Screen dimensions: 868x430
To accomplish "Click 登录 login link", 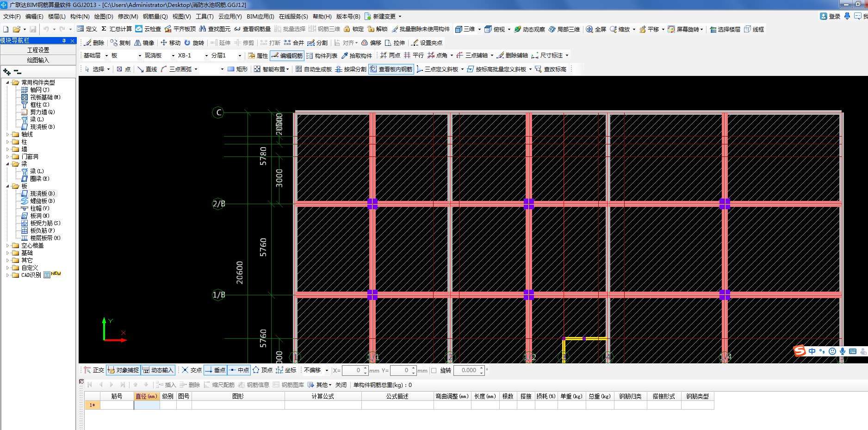I will [x=830, y=16].
